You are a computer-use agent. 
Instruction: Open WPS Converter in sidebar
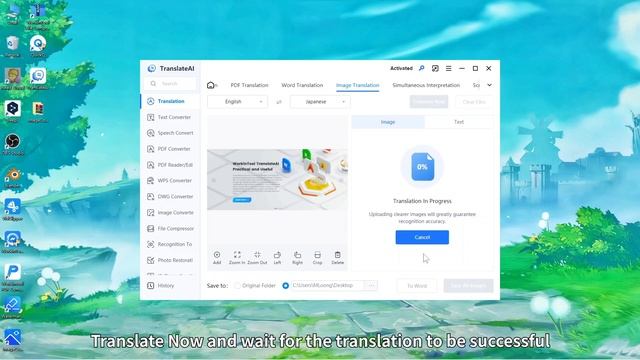point(170,180)
